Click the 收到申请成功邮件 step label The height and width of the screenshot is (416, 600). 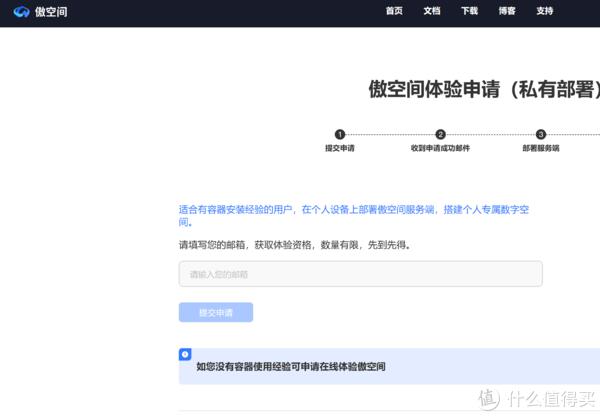[440, 148]
